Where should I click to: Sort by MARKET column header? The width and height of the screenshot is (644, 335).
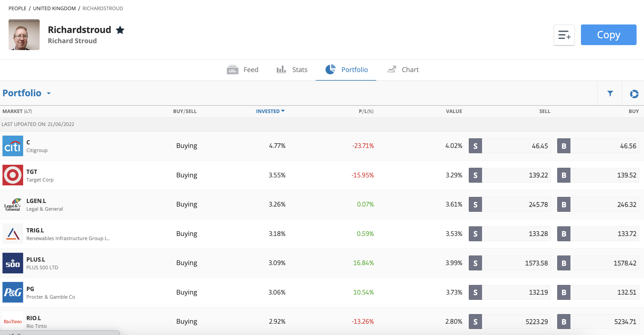[17, 111]
